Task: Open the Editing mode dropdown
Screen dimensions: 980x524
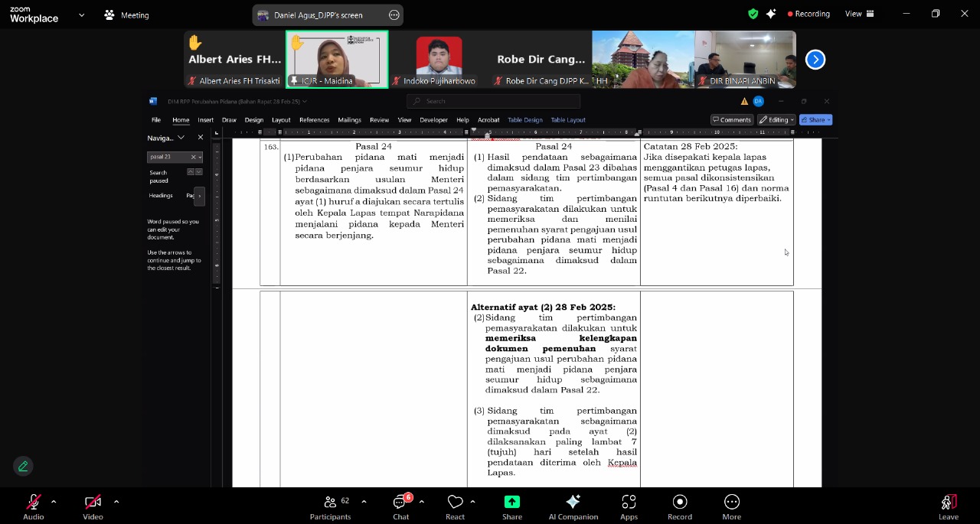Action: [x=776, y=120]
